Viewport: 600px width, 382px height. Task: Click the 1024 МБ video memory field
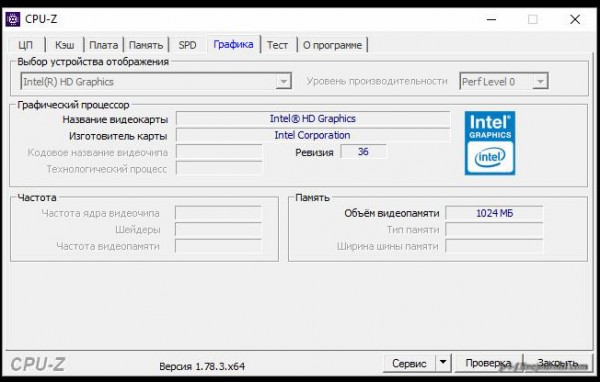coord(494,213)
